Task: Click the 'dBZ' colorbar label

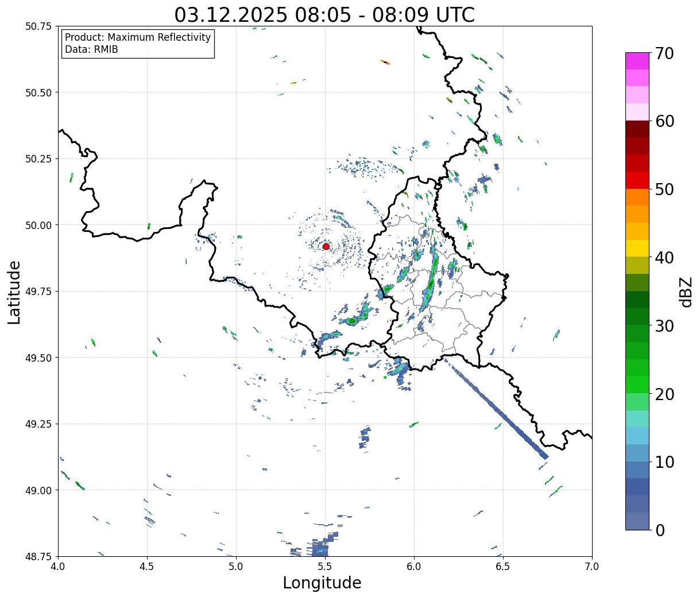Action: tap(686, 291)
